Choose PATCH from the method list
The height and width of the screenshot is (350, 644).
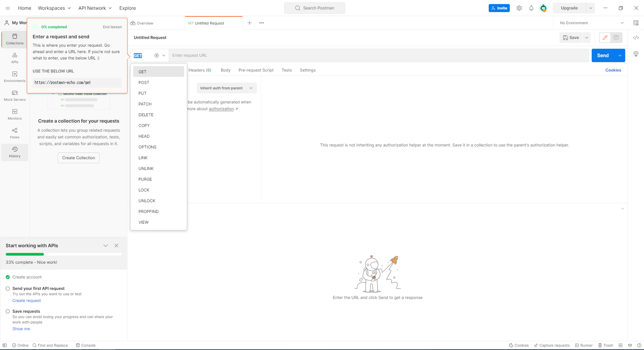[159, 104]
